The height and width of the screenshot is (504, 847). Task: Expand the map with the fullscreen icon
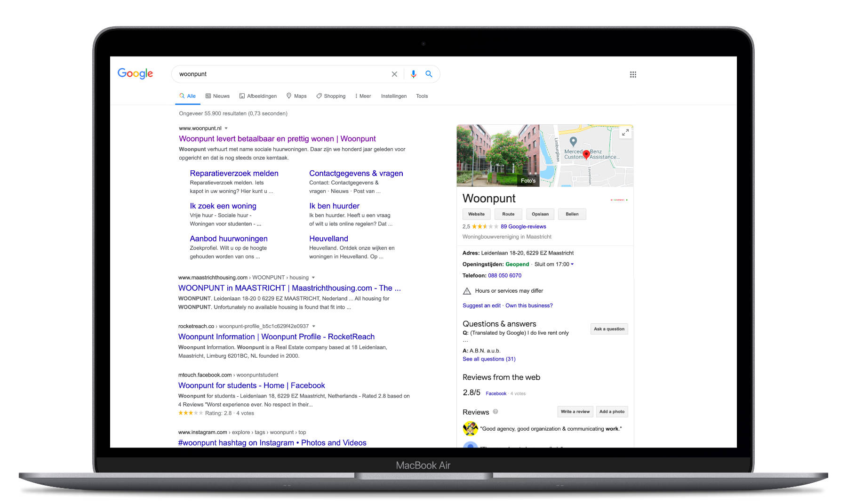pyautogui.click(x=625, y=133)
